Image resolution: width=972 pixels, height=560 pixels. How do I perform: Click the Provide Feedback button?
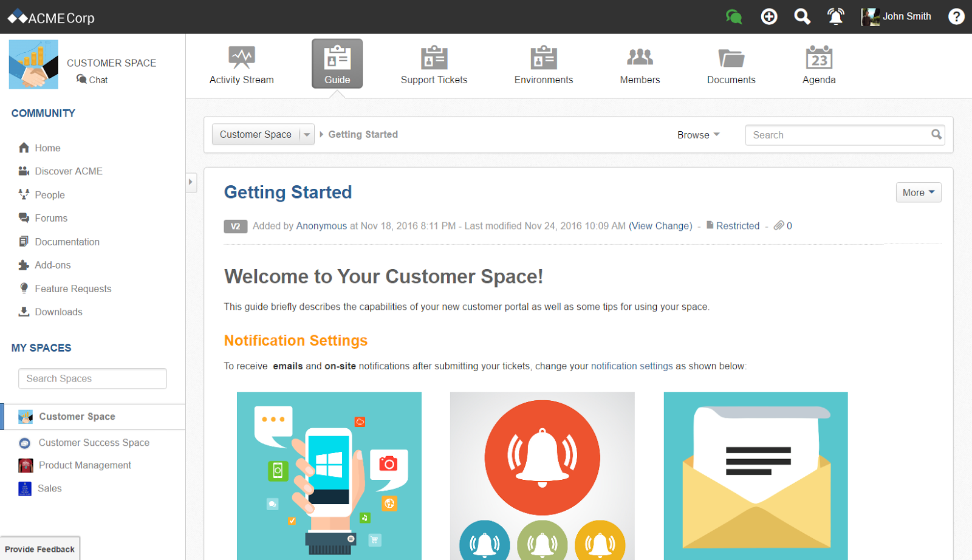[40, 548]
